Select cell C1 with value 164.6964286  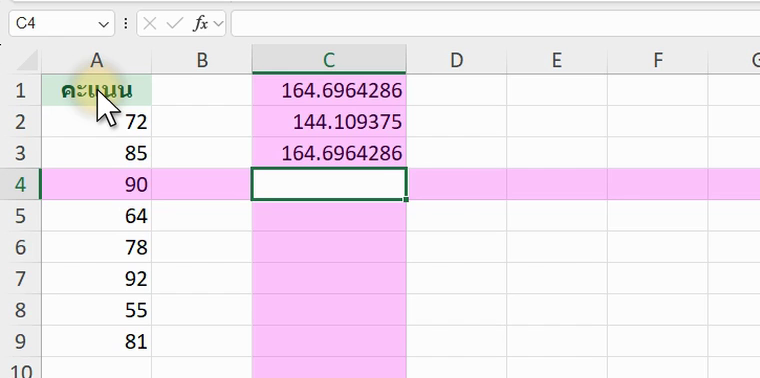[329, 90]
